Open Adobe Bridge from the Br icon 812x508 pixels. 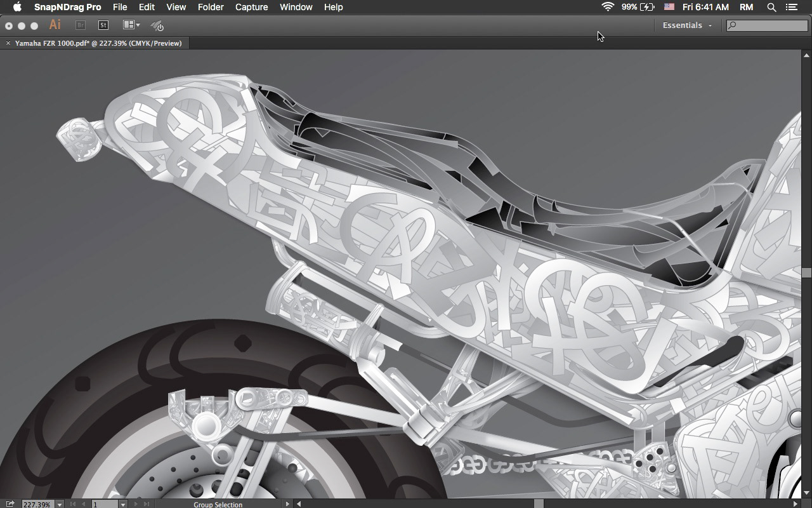coord(80,25)
